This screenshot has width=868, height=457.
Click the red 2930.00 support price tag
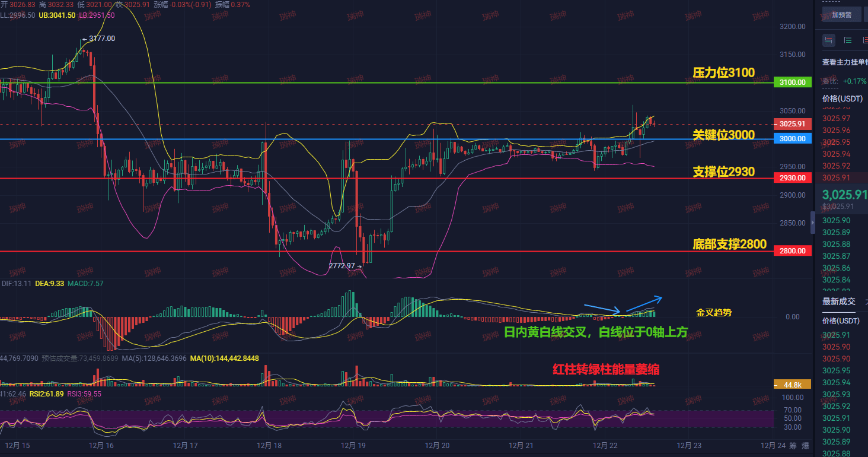(793, 177)
